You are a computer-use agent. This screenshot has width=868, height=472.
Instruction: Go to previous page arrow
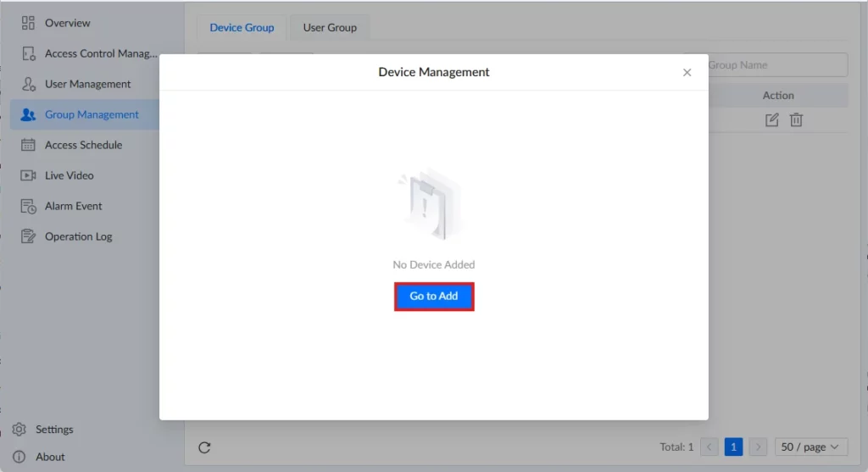(x=709, y=447)
